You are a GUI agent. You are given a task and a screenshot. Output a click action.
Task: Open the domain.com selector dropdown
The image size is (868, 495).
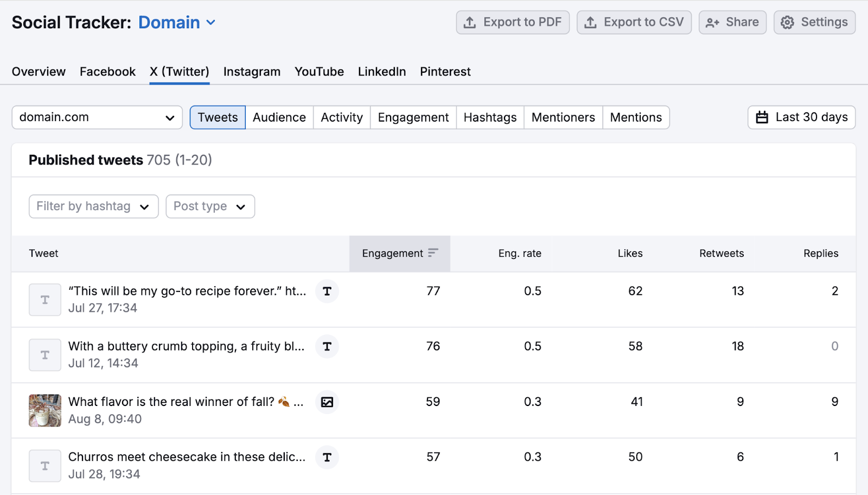97,117
